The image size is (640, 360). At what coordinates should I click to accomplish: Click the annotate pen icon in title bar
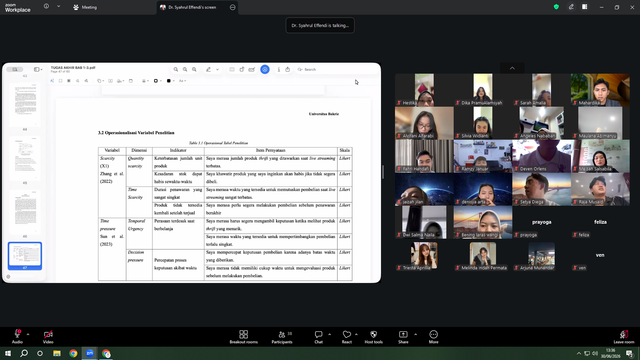[x=571, y=7]
